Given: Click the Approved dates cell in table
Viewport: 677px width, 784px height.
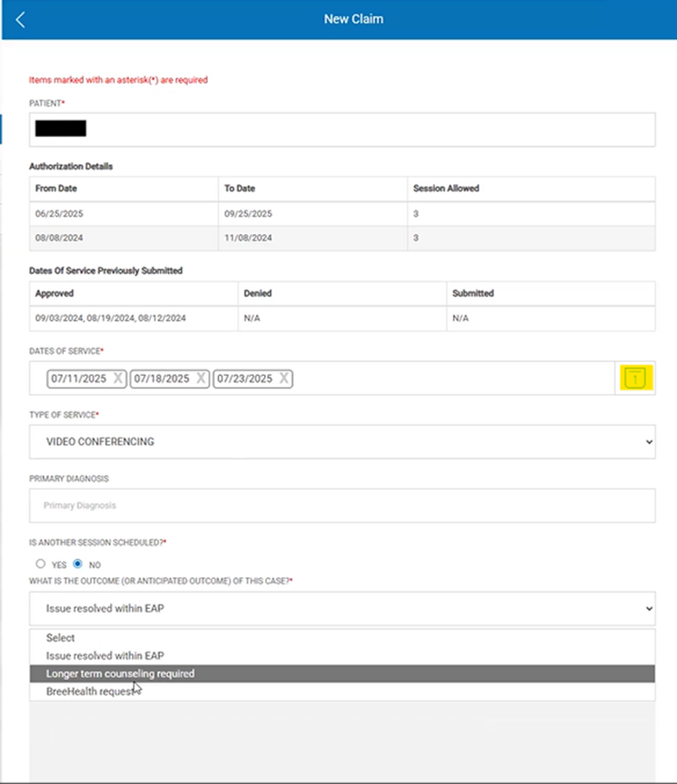Looking at the screenshot, I should coord(110,318).
